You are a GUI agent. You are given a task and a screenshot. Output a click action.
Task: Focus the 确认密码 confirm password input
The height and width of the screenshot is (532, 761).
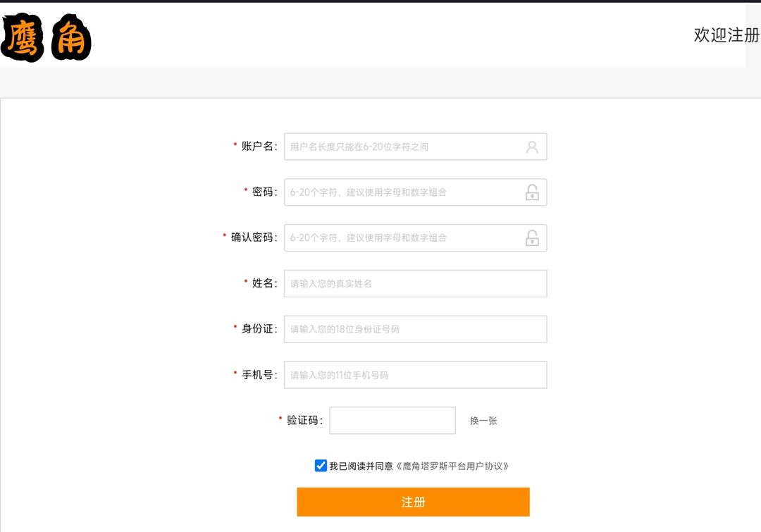(416, 238)
